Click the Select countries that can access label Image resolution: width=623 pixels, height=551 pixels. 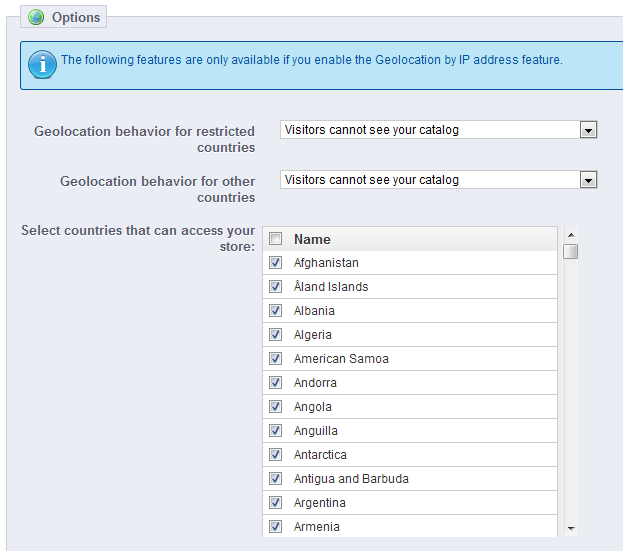pos(138,238)
